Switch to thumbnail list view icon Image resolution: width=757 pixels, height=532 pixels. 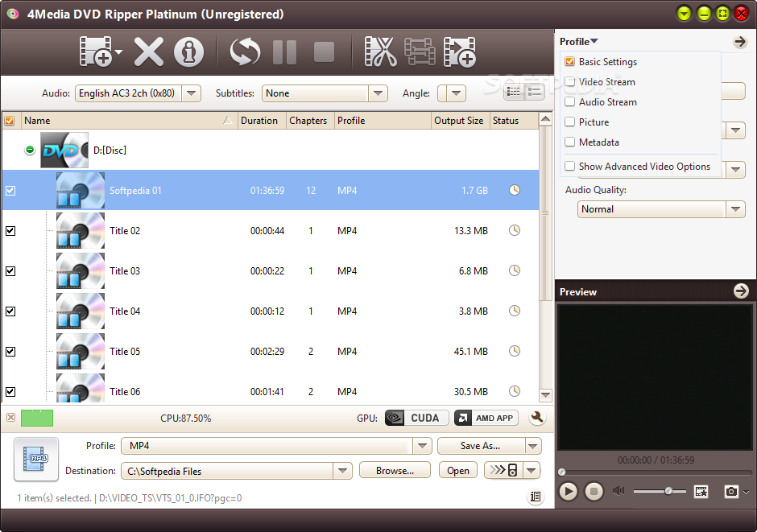point(514,92)
